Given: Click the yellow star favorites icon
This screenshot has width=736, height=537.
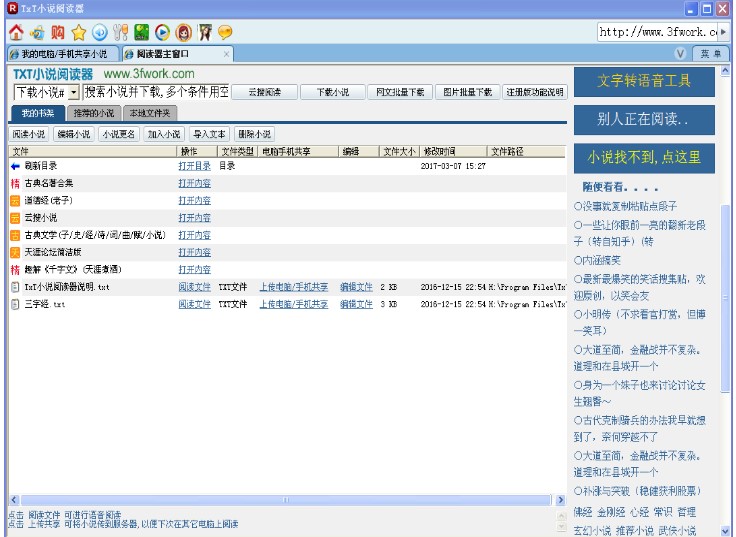Looking at the screenshot, I should pos(78,32).
